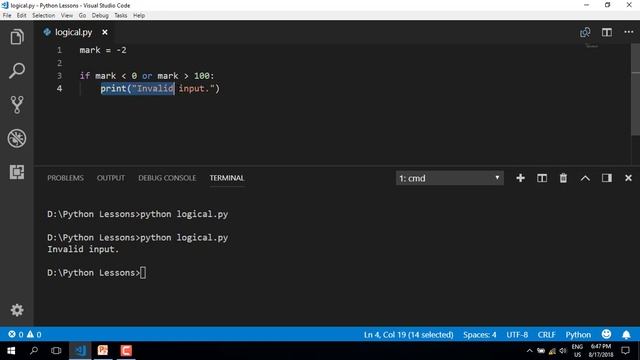This screenshot has width=640, height=360.
Task: Open the '1: cmd' terminal selector dropdown
Action: point(449,178)
